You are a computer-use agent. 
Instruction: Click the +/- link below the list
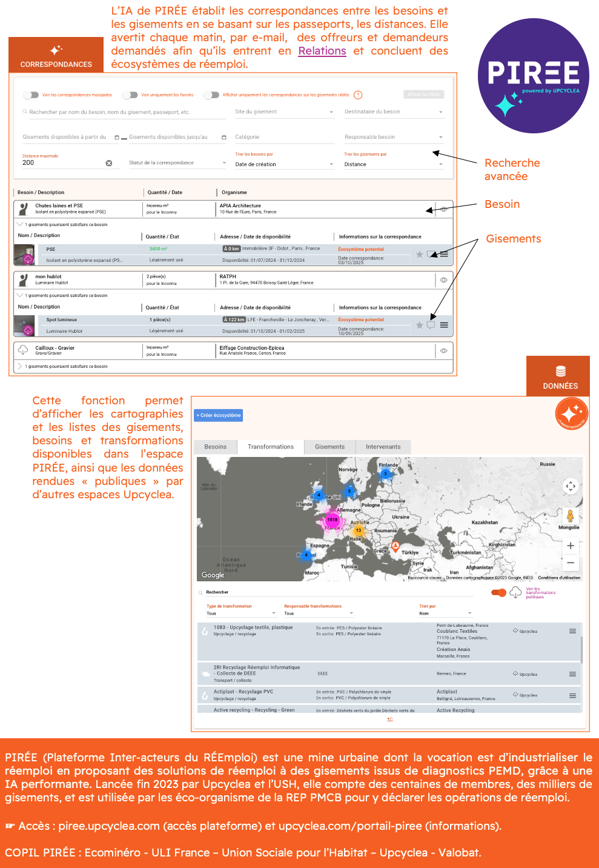(390, 719)
